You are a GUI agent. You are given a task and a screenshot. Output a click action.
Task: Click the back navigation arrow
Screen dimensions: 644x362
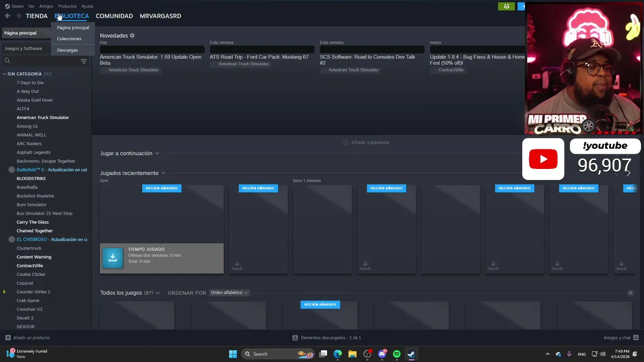click(8, 16)
